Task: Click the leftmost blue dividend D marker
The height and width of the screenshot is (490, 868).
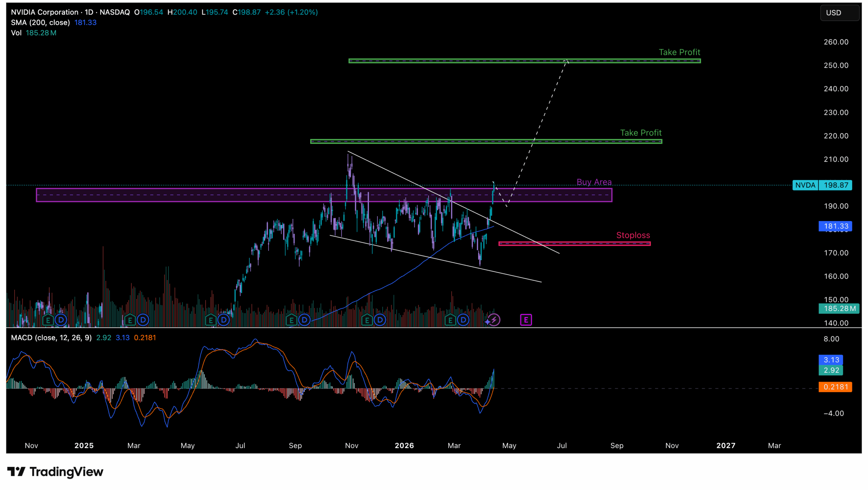Action: [x=61, y=320]
